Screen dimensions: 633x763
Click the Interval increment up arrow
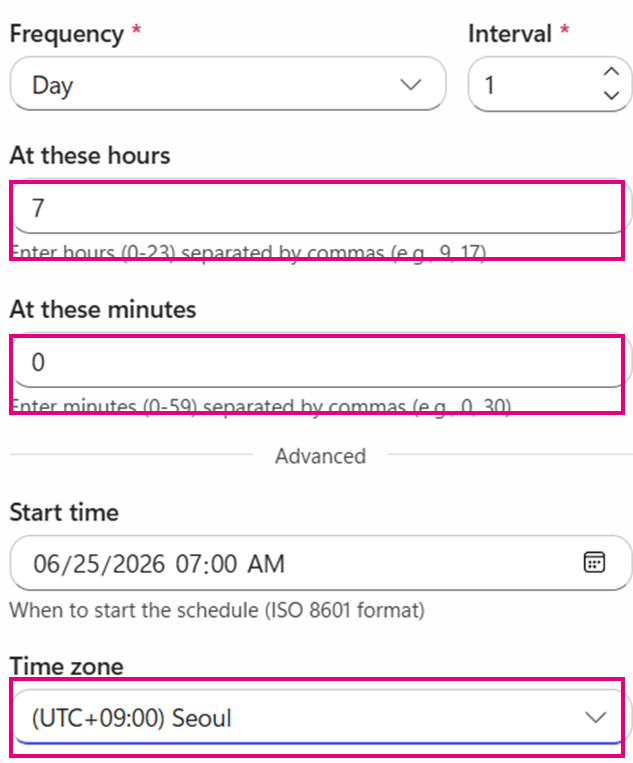[x=611, y=72]
